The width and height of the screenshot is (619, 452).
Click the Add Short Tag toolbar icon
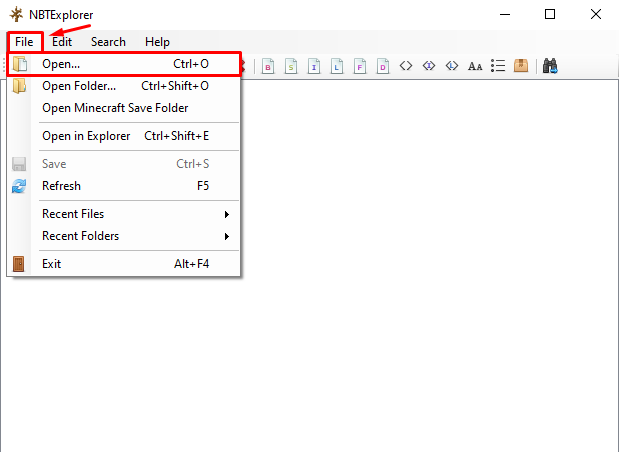click(291, 66)
